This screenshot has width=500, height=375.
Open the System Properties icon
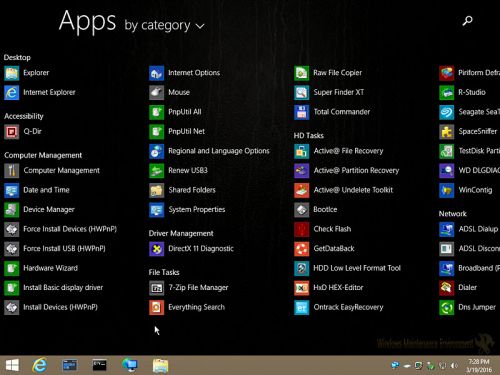coord(157,210)
